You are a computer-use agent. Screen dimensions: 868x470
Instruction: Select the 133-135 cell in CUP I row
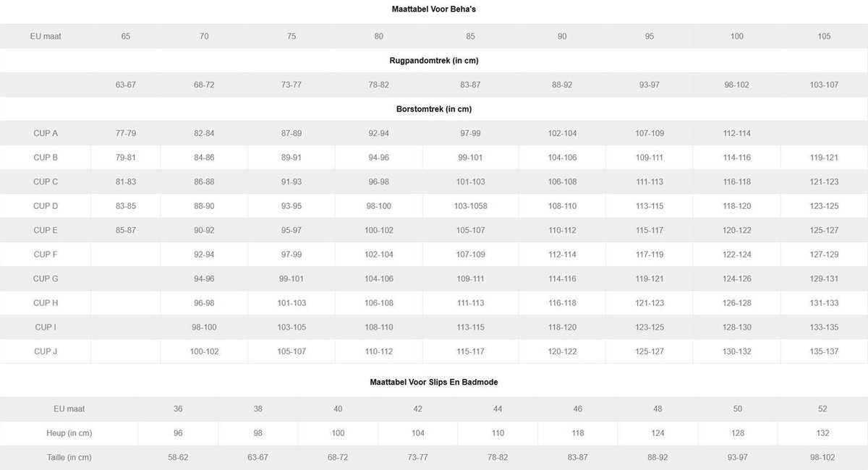[x=825, y=327]
